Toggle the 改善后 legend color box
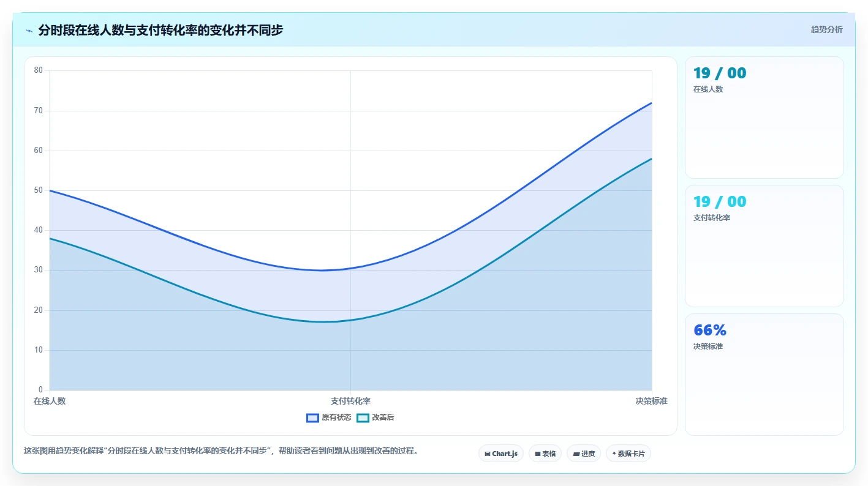Screen dimensions: 868x486 coord(363,417)
